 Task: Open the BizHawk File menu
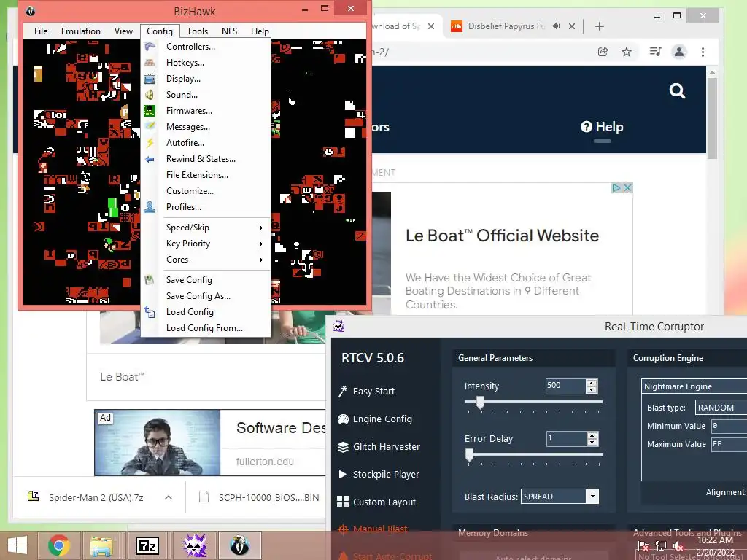click(41, 31)
